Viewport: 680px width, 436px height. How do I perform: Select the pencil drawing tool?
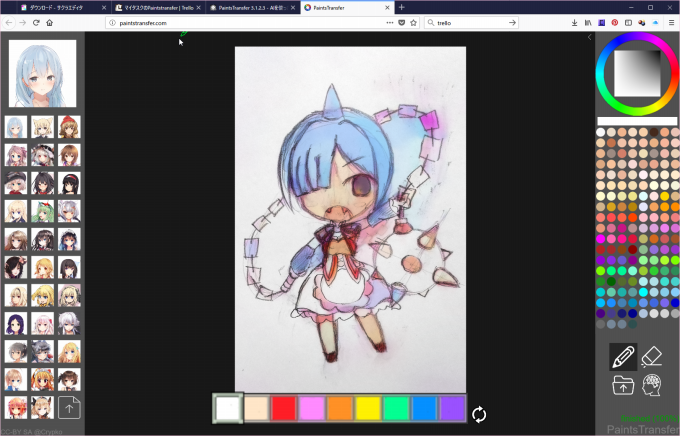[623, 357]
